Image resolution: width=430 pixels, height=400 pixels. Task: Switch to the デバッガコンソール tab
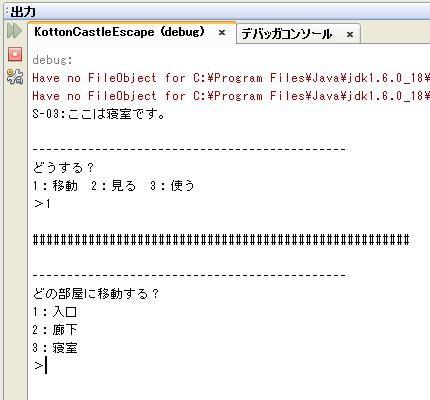pos(287,34)
